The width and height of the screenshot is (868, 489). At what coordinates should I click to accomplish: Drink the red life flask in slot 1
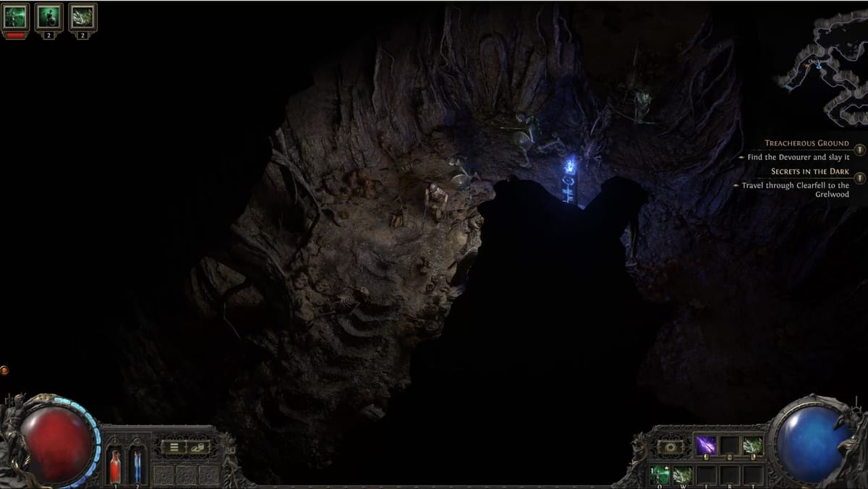click(114, 467)
